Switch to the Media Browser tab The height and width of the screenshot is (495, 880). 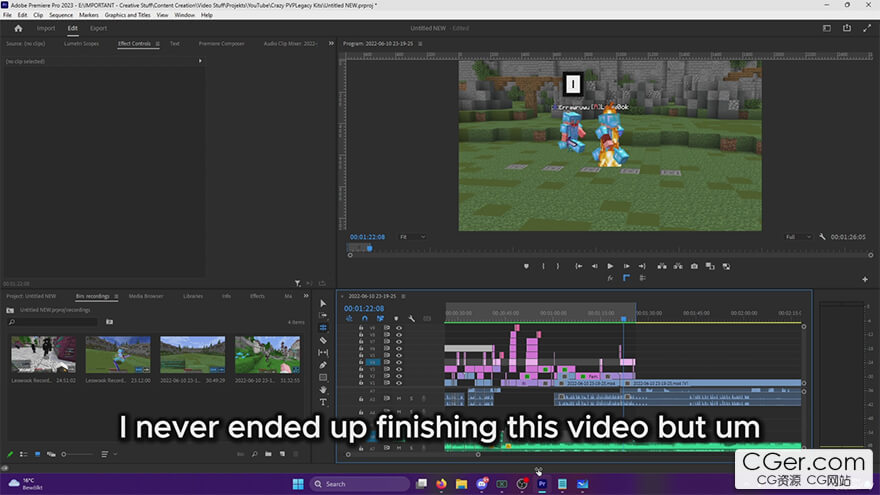click(x=146, y=296)
